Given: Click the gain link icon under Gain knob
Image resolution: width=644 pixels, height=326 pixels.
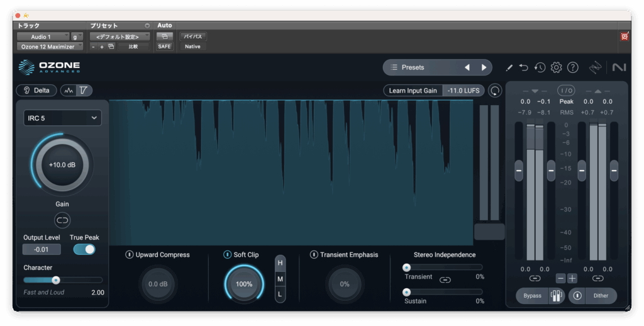Looking at the screenshot, I should [62, 220].
